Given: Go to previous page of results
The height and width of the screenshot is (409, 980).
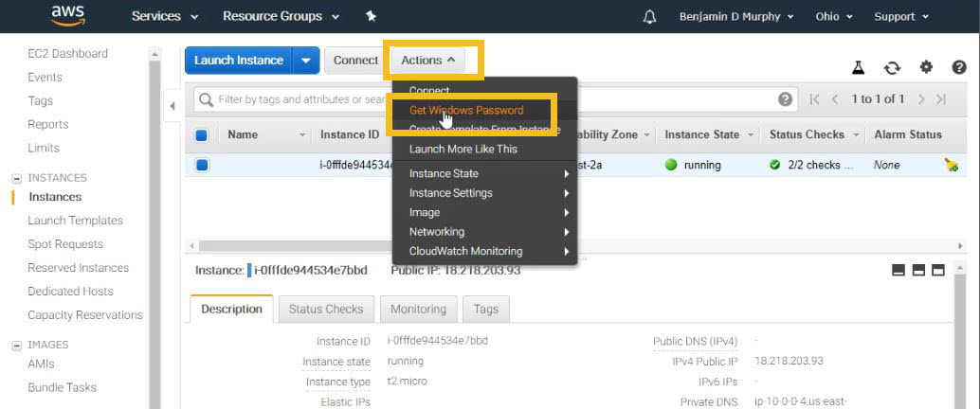Looking at the screenshot, I should pos(834,99).
